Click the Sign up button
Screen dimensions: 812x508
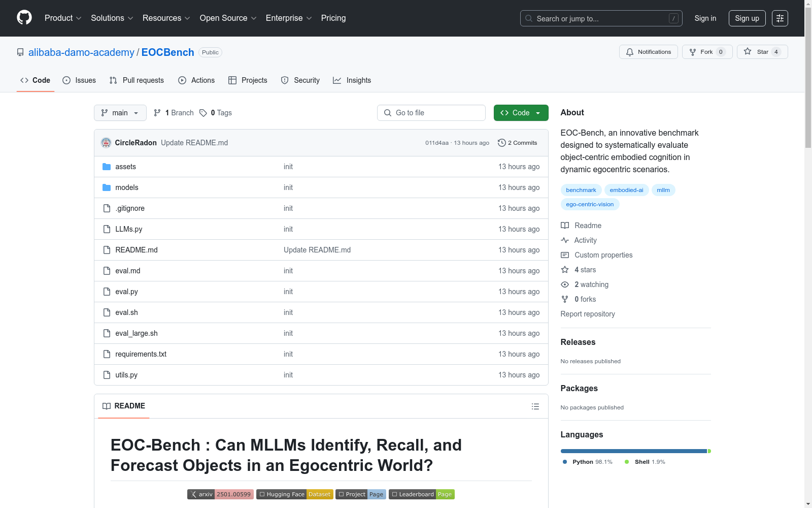(747, 18)
